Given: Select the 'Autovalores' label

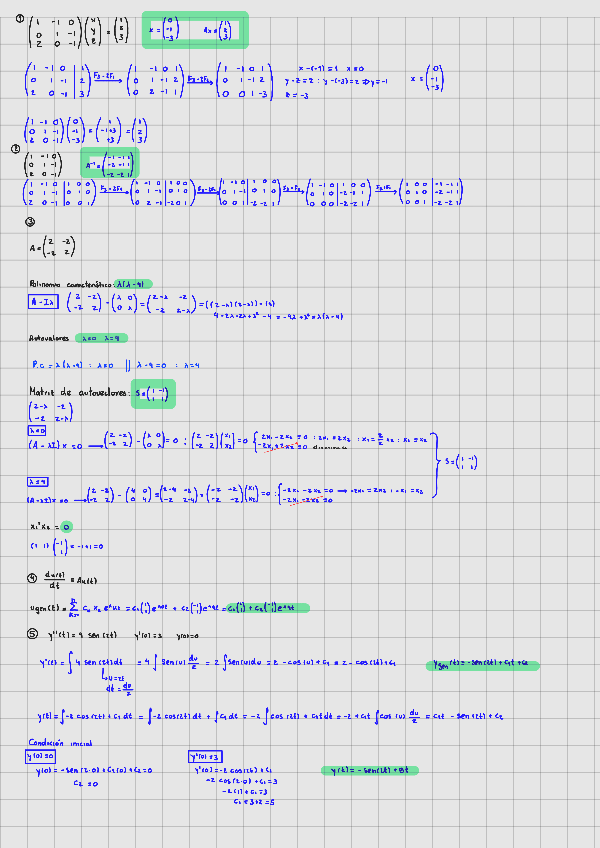Looking at the screenshot, I should (49, 339).
